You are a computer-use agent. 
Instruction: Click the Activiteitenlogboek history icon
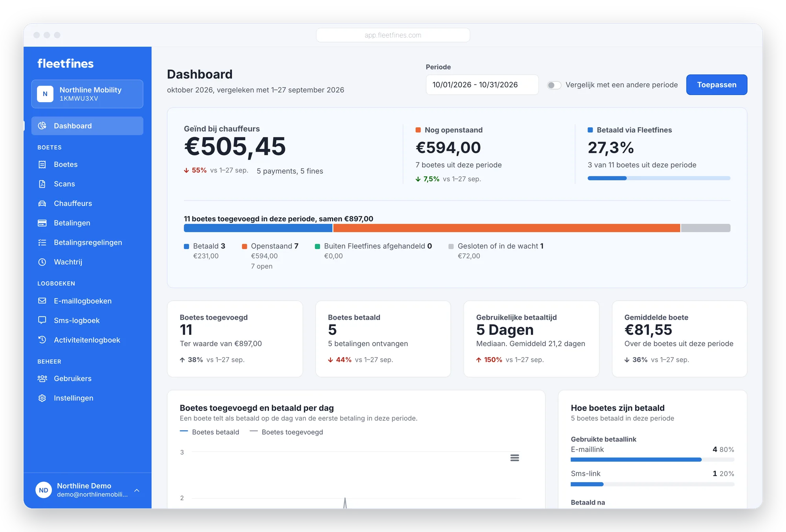(42, 339)
